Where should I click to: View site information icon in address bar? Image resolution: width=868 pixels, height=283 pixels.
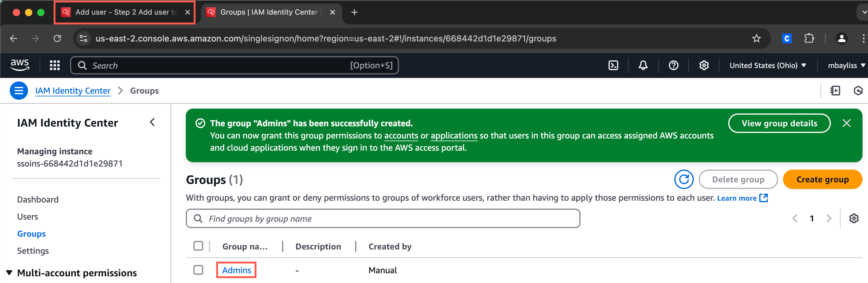tap(83, 38)
